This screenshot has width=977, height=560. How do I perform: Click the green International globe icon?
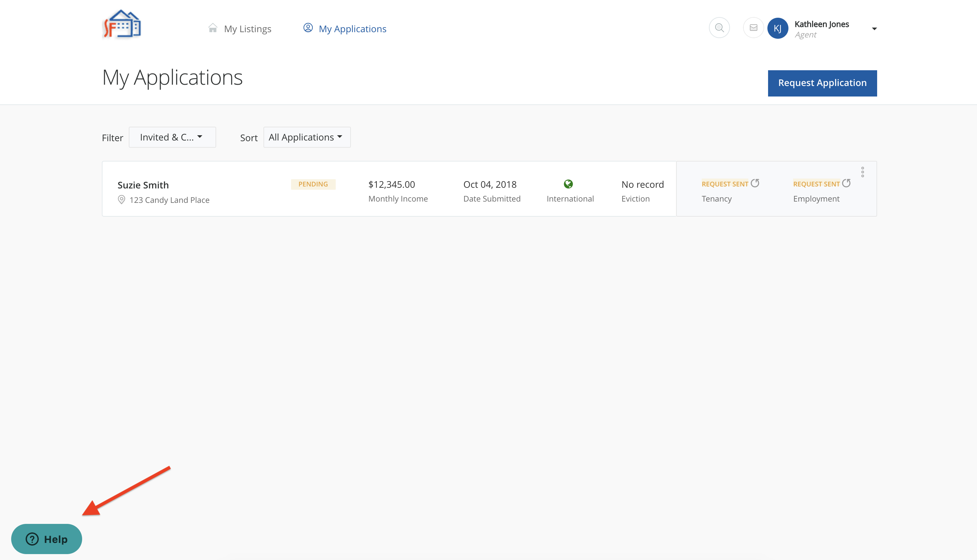(x=568, y=184)
